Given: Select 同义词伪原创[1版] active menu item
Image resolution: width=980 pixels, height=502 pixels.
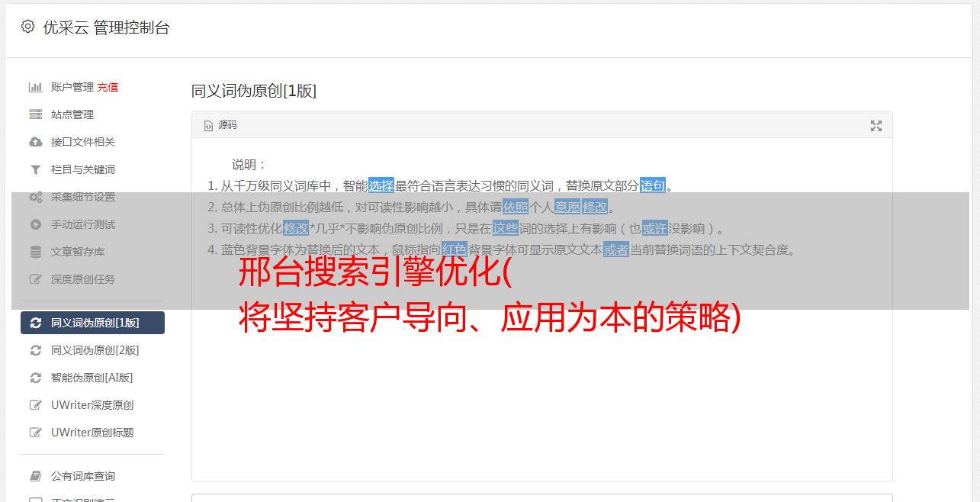Looking at the screenshot, I should 92,323.
